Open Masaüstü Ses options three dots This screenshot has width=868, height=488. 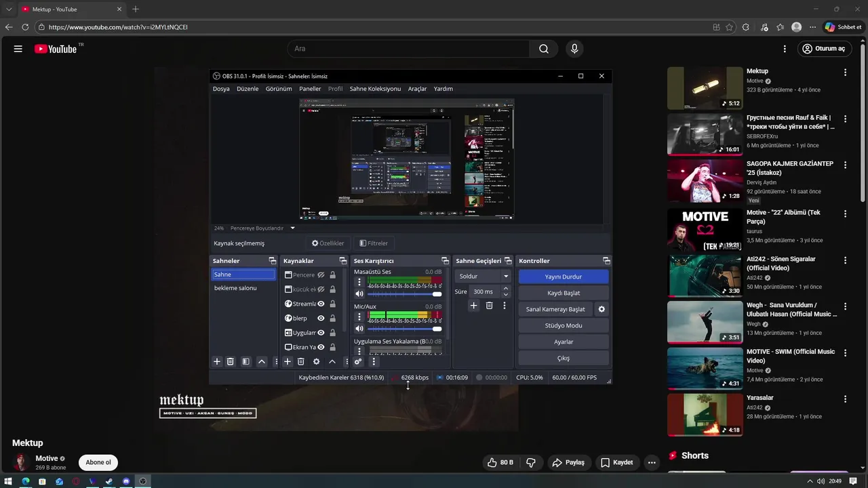[359, 281]
